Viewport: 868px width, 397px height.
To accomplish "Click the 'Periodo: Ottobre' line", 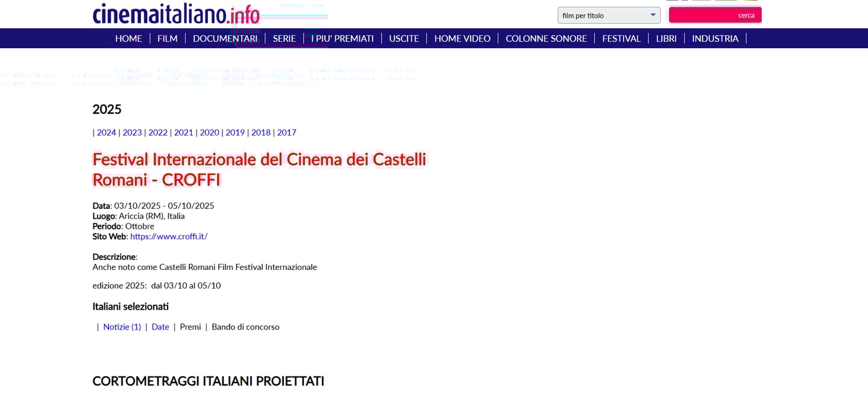I will [123, 227].
